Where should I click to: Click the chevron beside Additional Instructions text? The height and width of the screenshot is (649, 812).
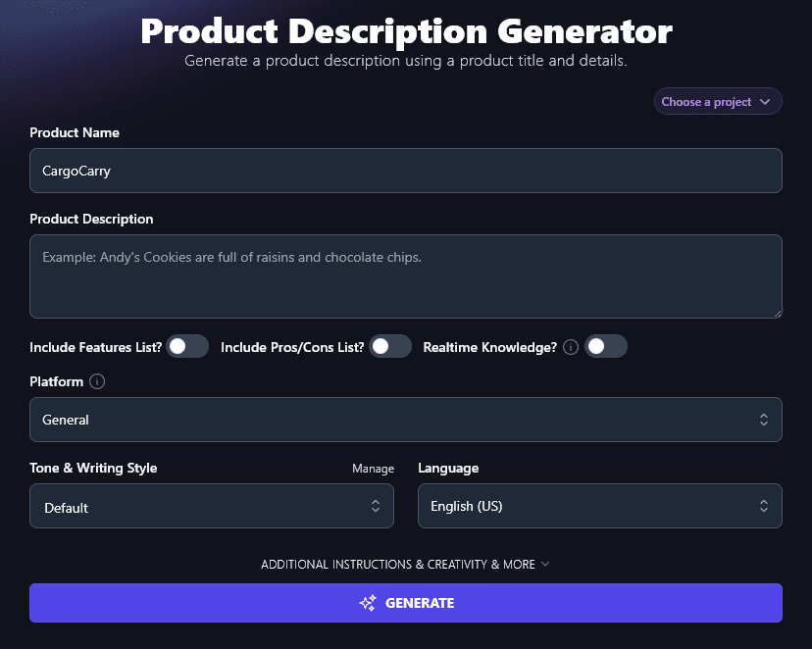(547, 564)
